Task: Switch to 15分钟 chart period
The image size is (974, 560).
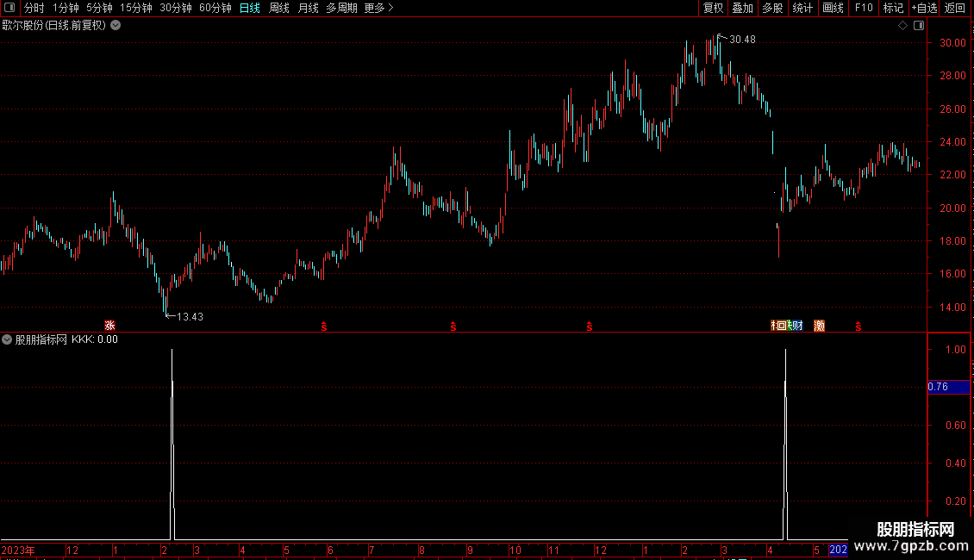Action: tap(136, 8)
